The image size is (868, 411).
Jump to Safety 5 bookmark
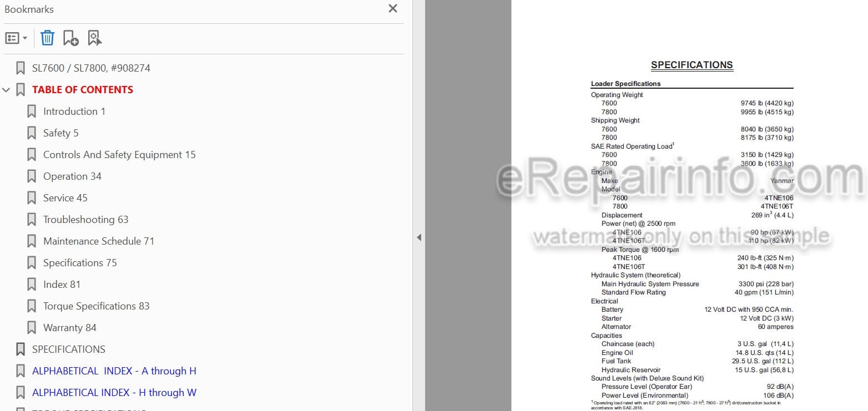[x=61, y=133]
